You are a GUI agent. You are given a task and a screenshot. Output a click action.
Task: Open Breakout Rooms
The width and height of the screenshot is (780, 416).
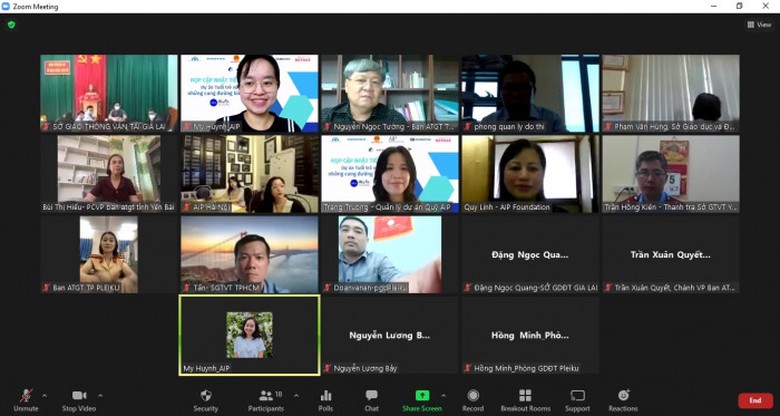click(525, 399)
